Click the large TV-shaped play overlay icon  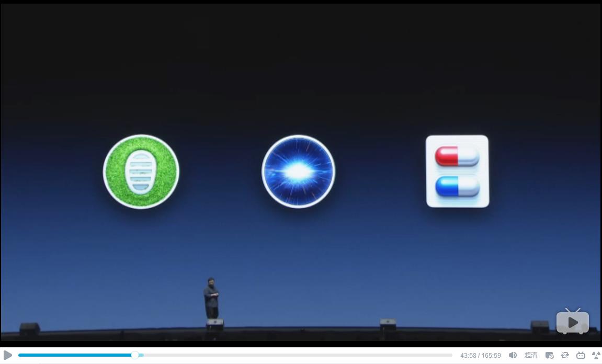coord(572,322)
